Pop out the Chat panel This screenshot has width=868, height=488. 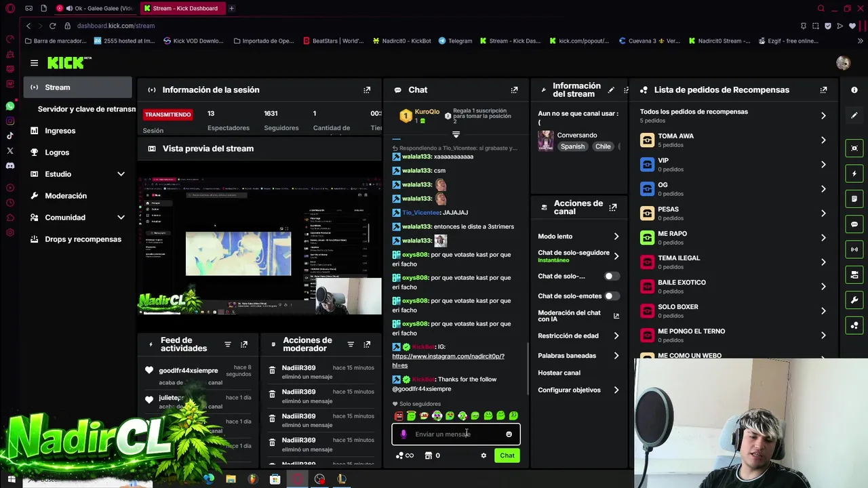tap(514, 89)
